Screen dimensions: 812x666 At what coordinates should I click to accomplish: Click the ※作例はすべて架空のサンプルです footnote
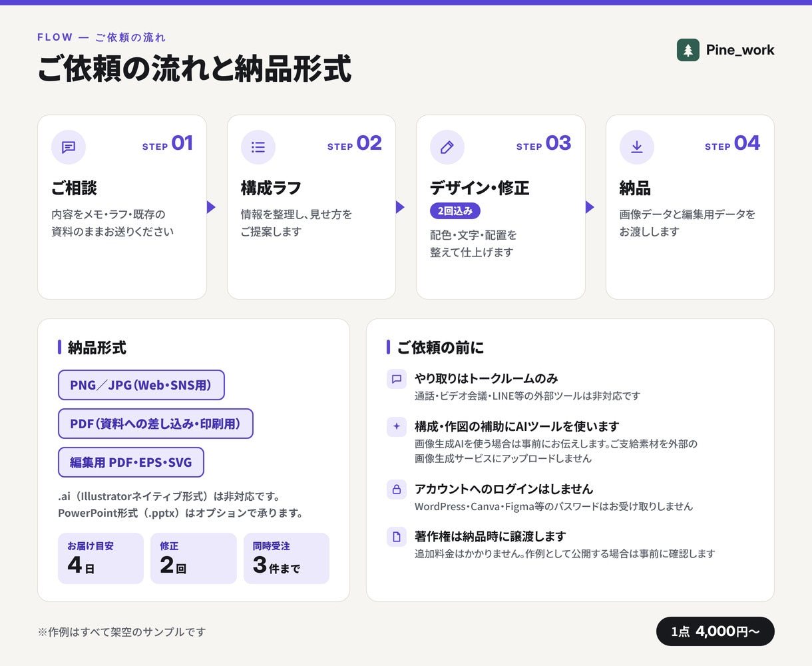coord(122,631)
